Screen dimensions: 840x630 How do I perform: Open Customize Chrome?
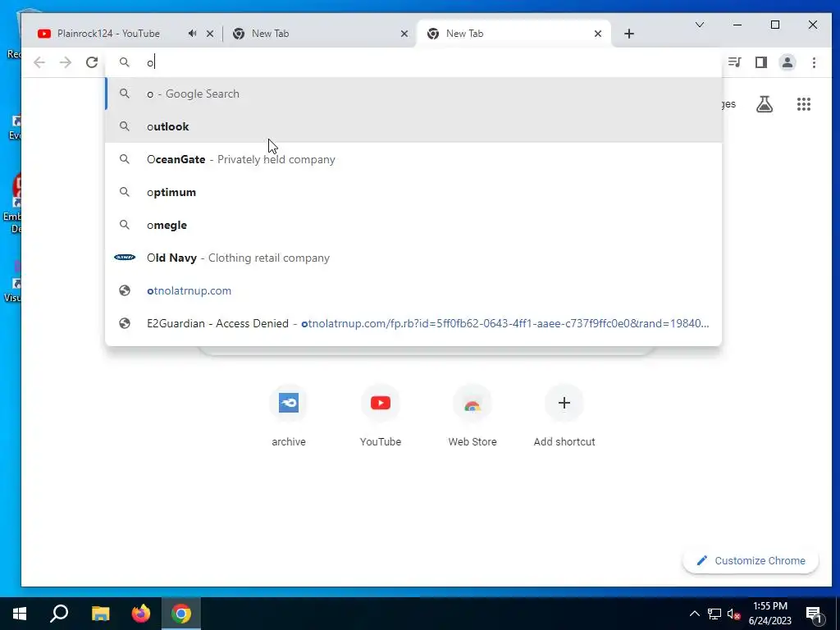pyautogui.click(x=751, y=561)
